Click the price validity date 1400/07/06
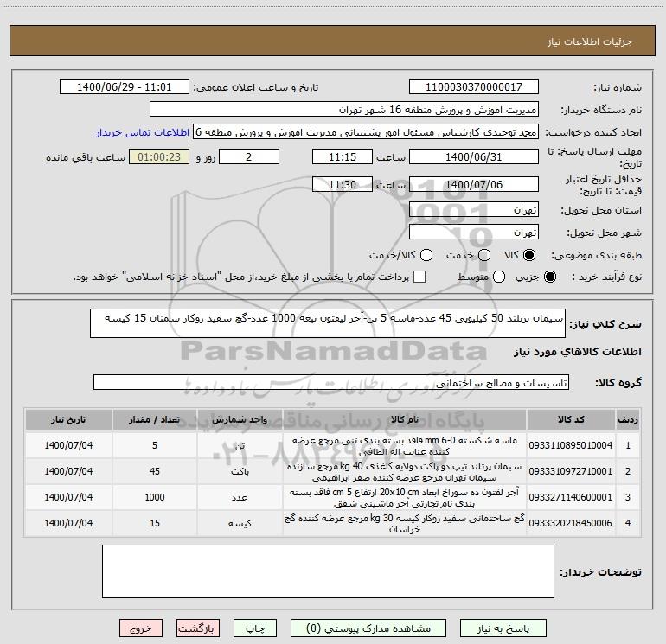The width and height of the screenshot is (666, 644). (474, 184)
